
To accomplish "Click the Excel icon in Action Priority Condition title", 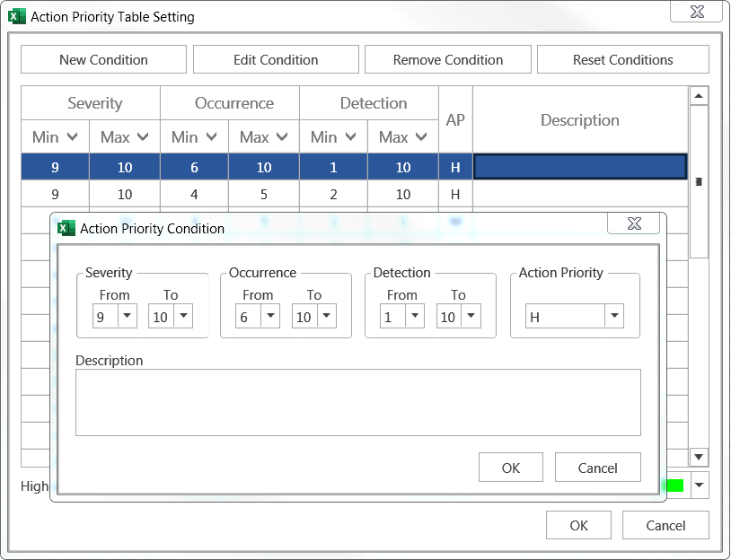I will coord(66,228).
